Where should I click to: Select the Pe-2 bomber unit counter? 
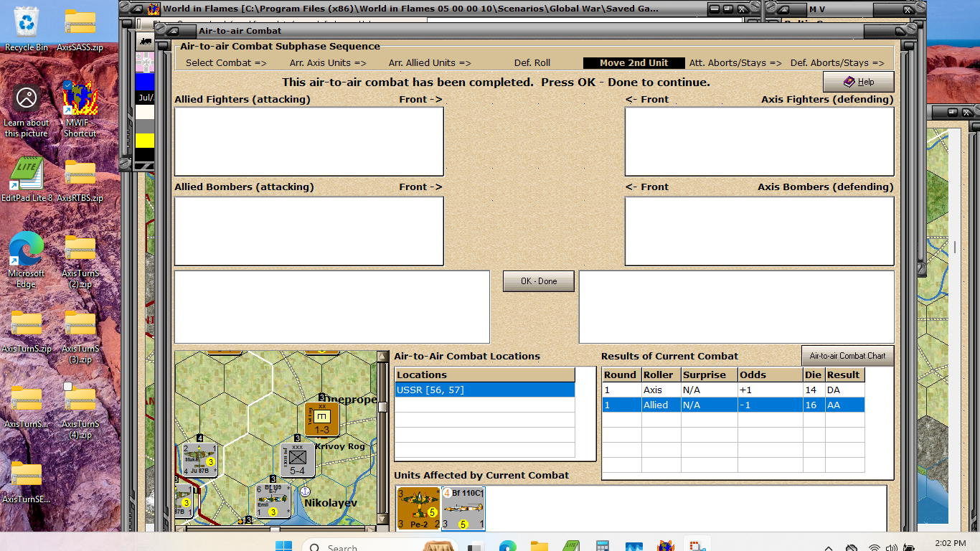pyautogui.click(x=418, y=509)
